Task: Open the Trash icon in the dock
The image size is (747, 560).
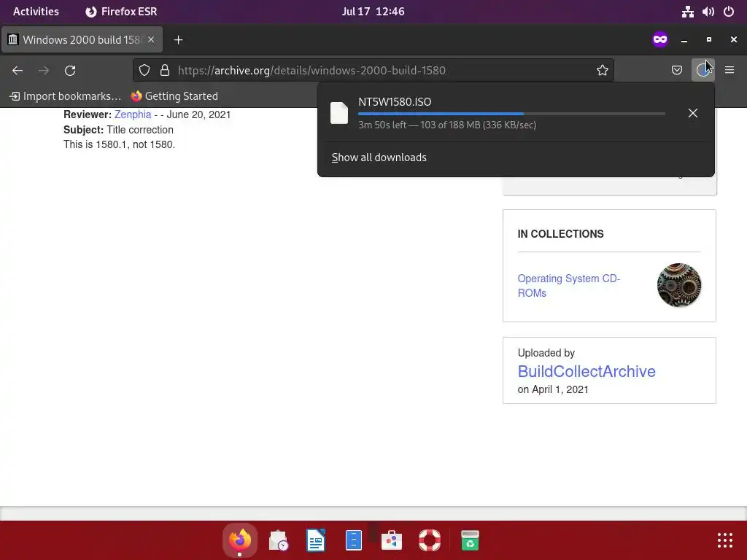Action: click(470, 540)
